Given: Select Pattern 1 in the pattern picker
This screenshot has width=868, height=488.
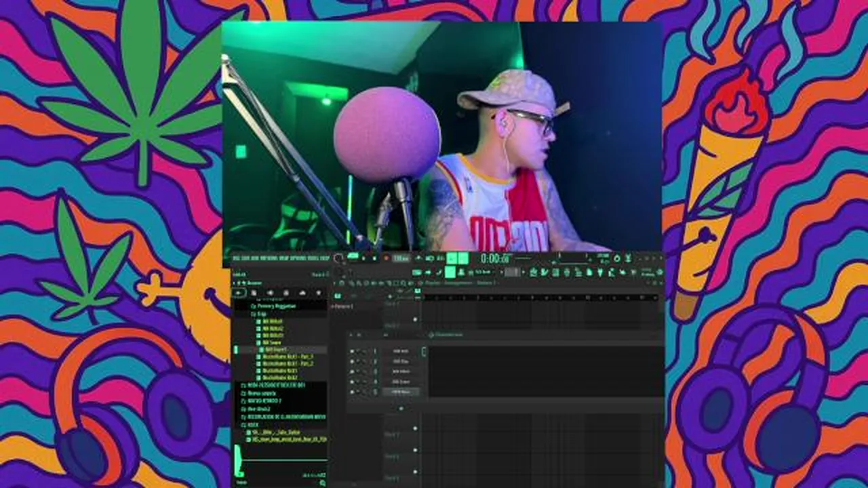Looking at the screenshot, I should [342, 306].
